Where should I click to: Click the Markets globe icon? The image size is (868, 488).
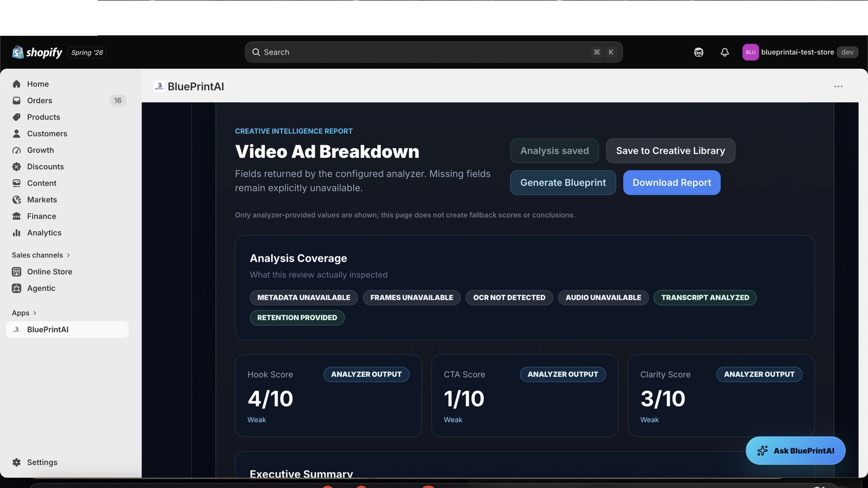[16, 200]
